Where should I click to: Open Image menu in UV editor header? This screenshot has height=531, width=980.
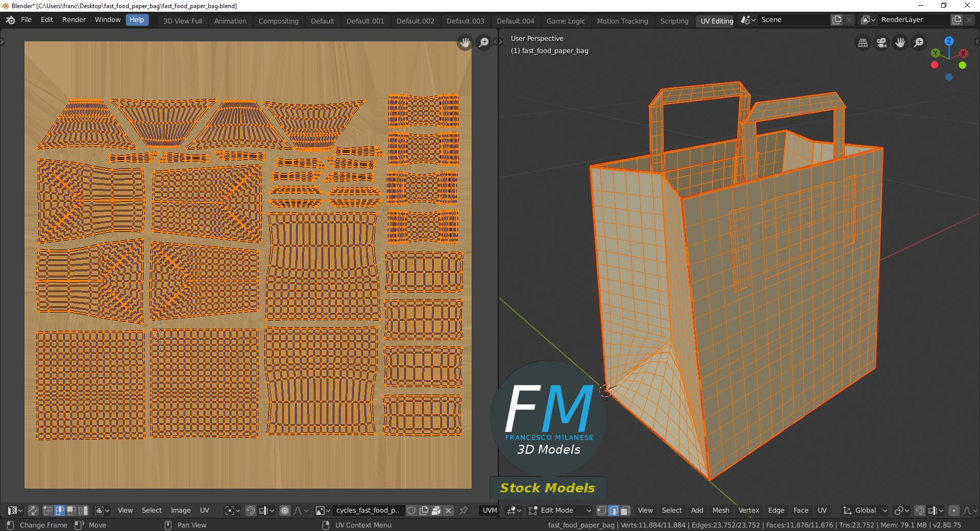click(181, 510)
